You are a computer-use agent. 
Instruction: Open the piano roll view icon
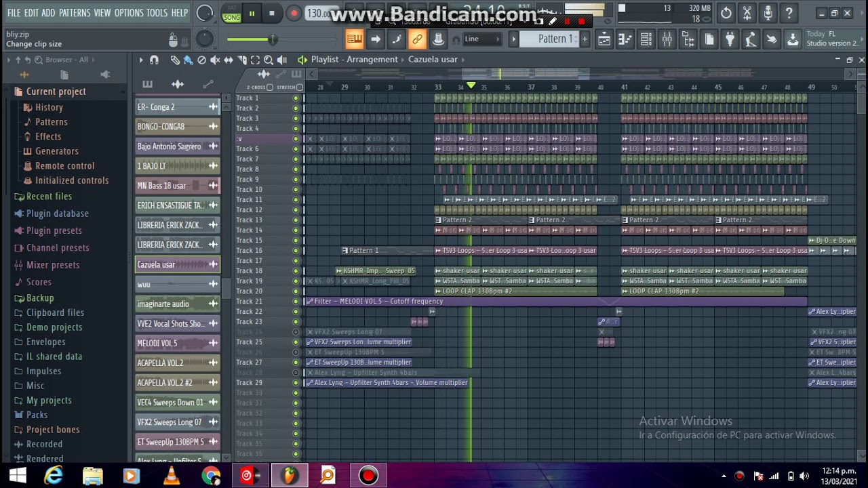pyautogui.click(x=625, y=39)
